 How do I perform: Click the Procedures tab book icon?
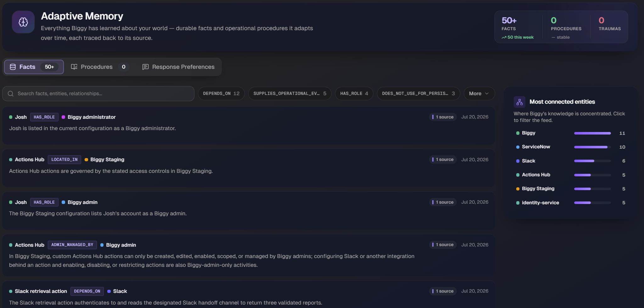click(x=74, y=67)
